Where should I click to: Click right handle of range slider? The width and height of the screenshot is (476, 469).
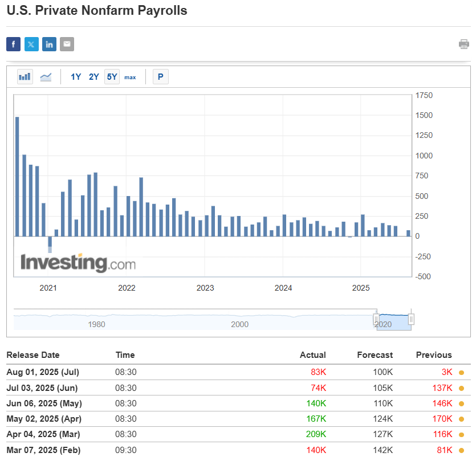(411, 319)
